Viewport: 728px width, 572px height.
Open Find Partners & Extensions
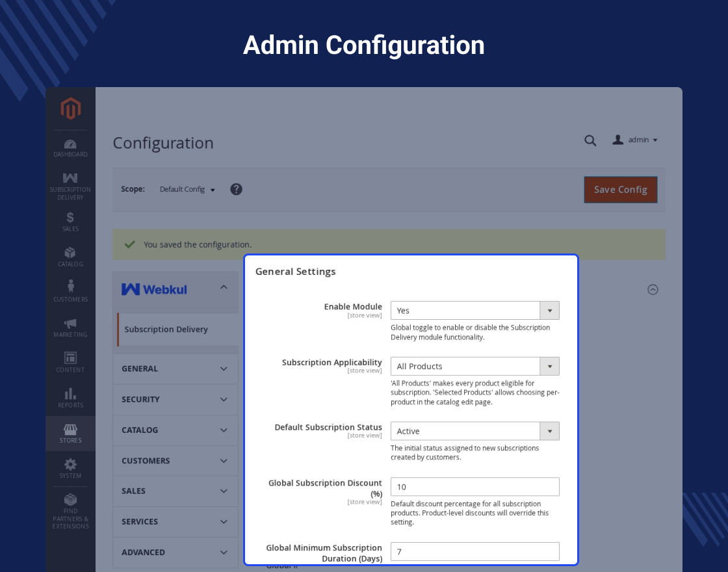point(71,511)
